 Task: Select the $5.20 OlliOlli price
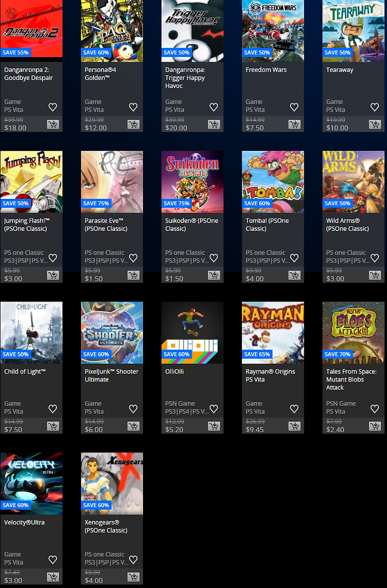(174, 429)
